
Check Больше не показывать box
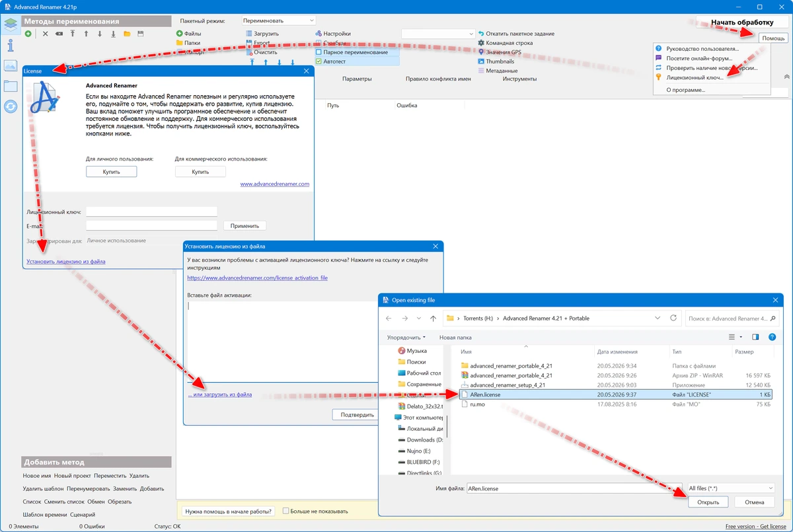click(x=286, y=511)
